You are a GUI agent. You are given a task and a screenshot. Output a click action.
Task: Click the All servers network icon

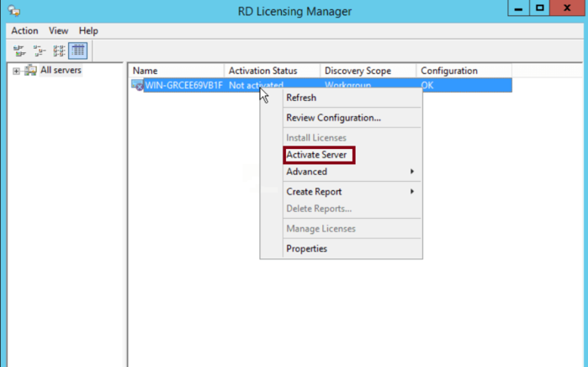30,71
